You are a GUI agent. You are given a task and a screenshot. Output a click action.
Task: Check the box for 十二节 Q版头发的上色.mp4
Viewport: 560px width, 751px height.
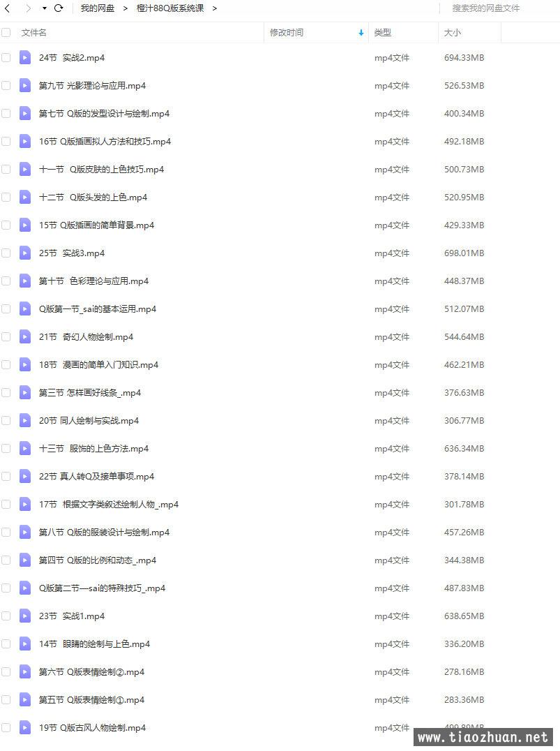coord(6,198)
